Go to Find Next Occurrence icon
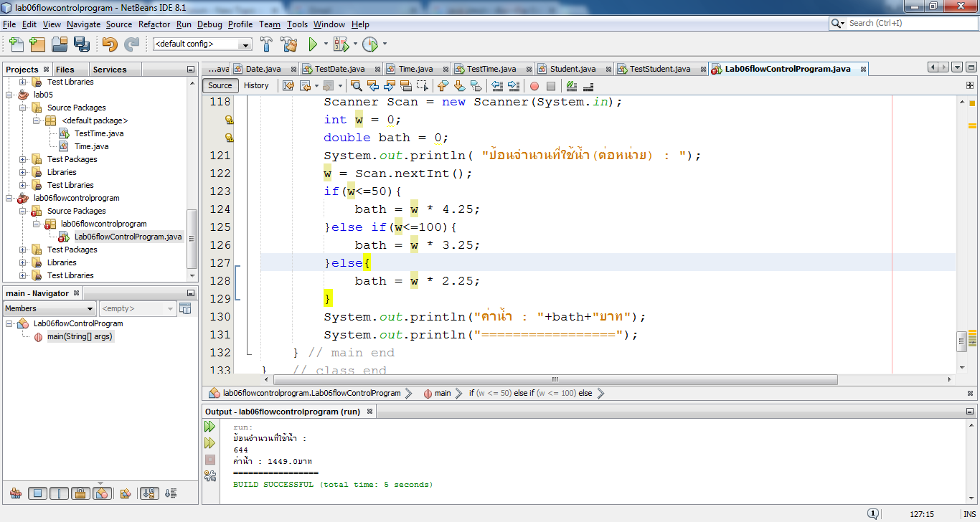 [x=389, y=85]
